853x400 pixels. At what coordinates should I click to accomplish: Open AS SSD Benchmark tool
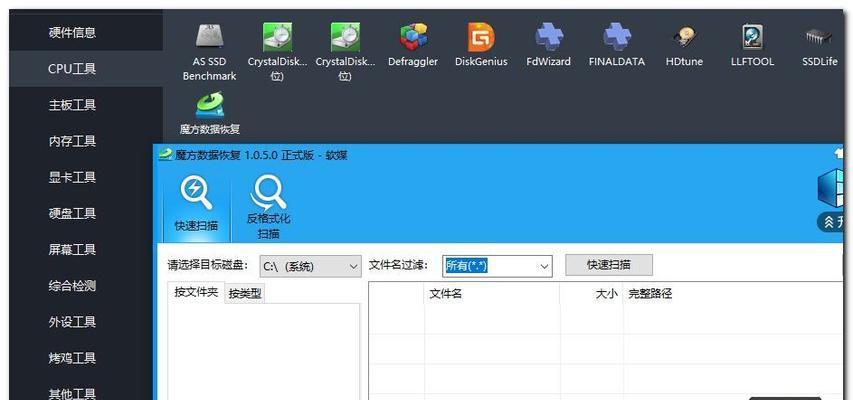pyautogui.click(x=209, y=52)
